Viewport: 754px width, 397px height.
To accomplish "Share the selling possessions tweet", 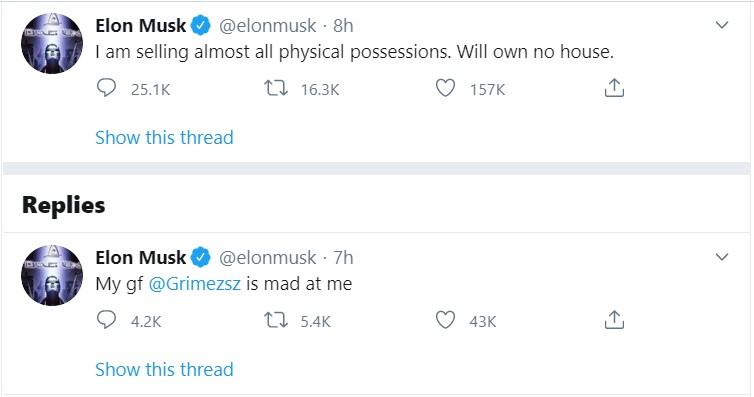I will point(614,88).
